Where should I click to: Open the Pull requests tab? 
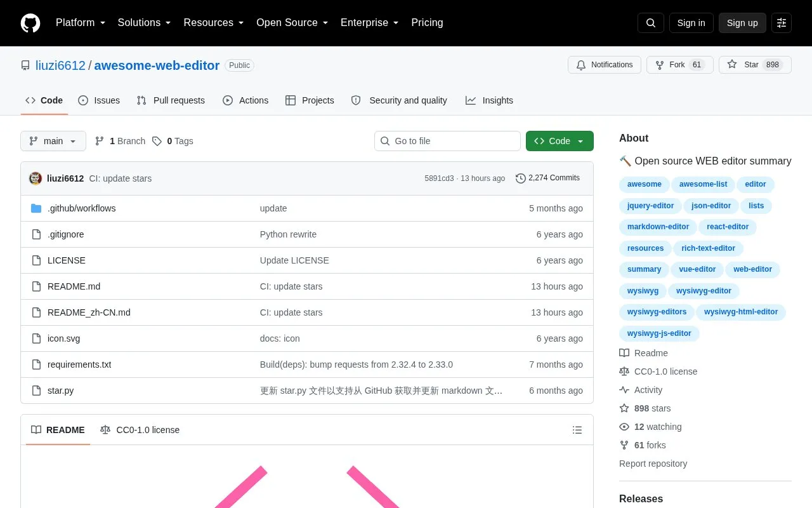(171, 100)
